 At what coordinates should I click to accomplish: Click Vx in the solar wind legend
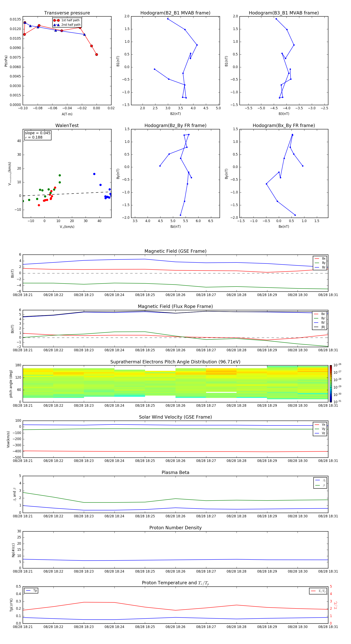320,424
